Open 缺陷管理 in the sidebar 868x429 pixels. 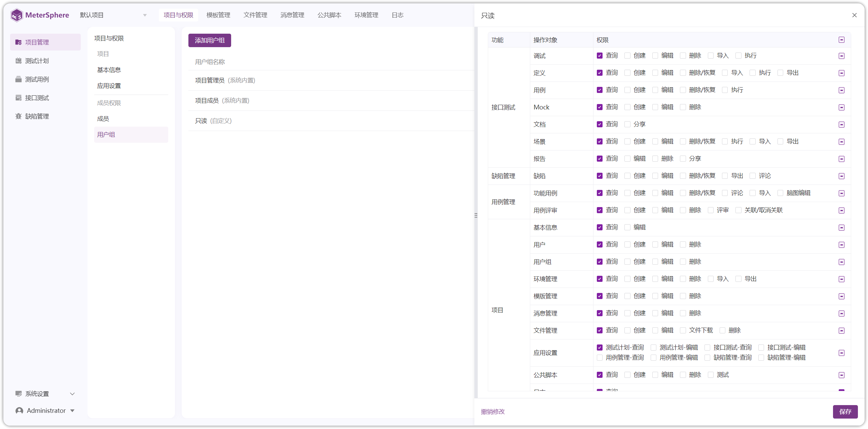[45, 117]
